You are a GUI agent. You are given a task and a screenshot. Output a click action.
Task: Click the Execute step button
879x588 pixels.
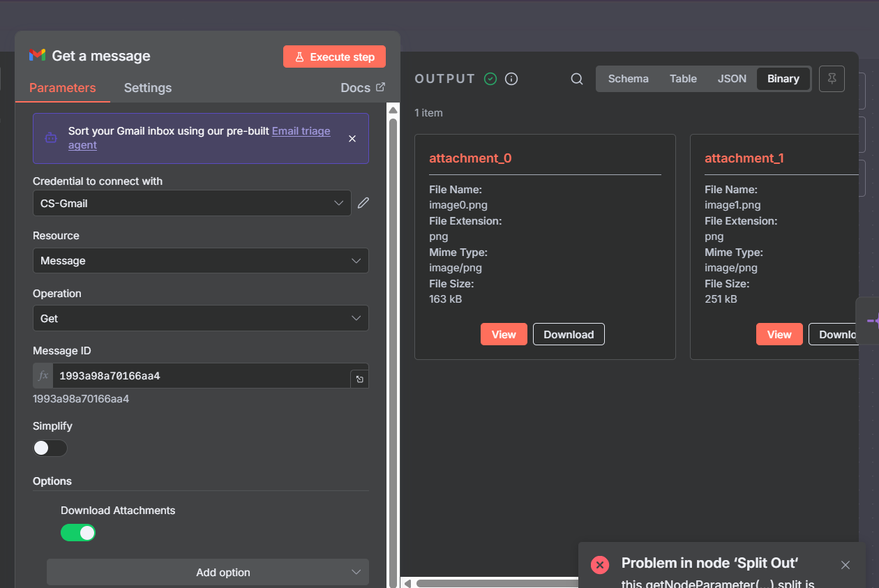coord(334,57)
